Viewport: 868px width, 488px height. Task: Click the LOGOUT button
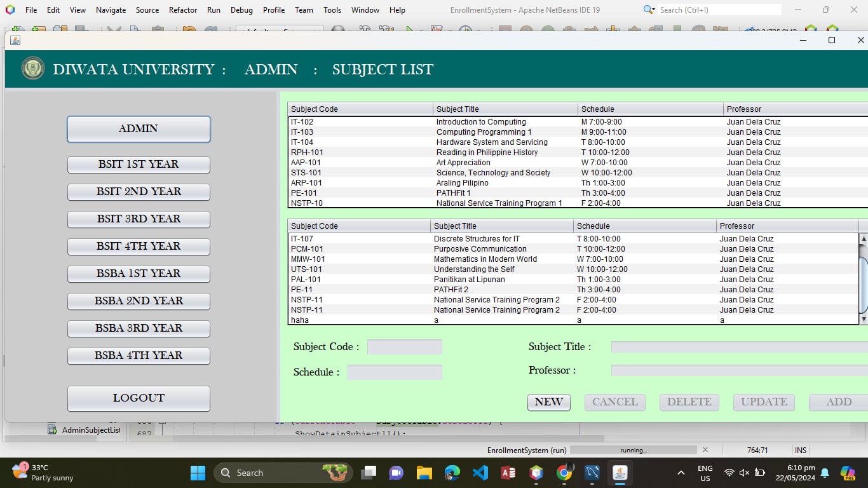[x=139, y=398]
